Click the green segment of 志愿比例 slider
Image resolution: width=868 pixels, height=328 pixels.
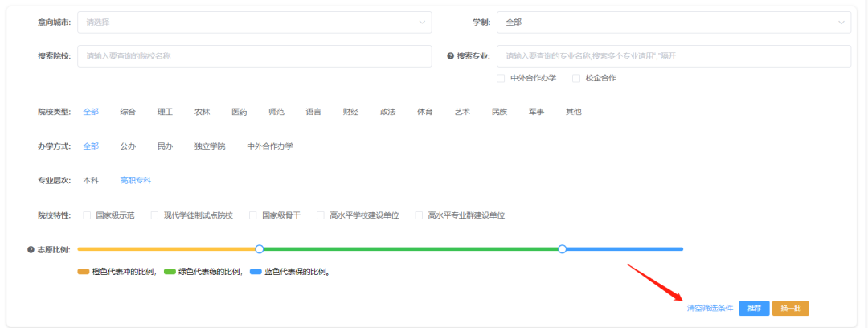411,249
